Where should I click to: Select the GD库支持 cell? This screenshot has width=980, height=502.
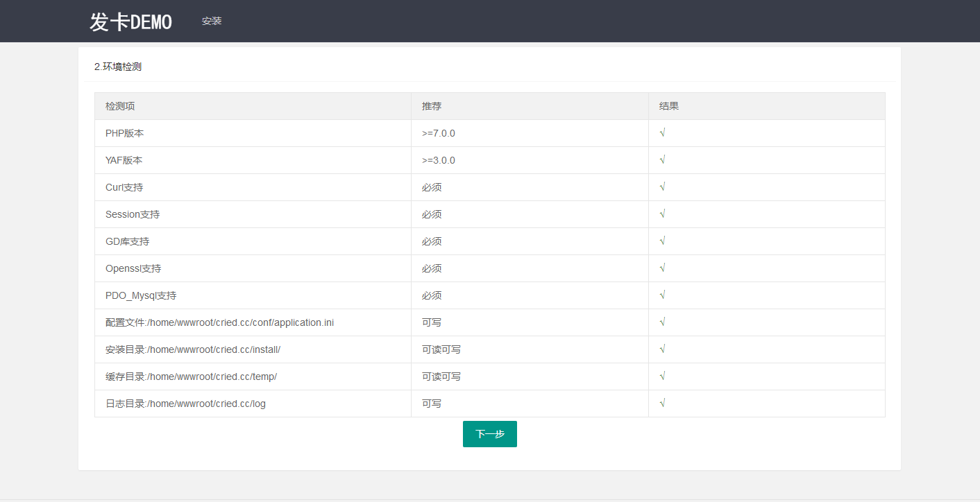point(253,241)
